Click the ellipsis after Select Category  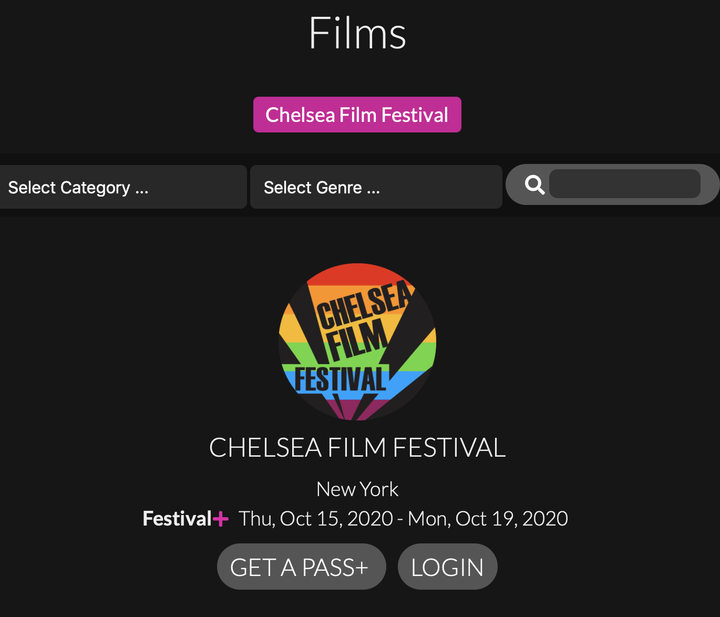[x=142, y=191]
